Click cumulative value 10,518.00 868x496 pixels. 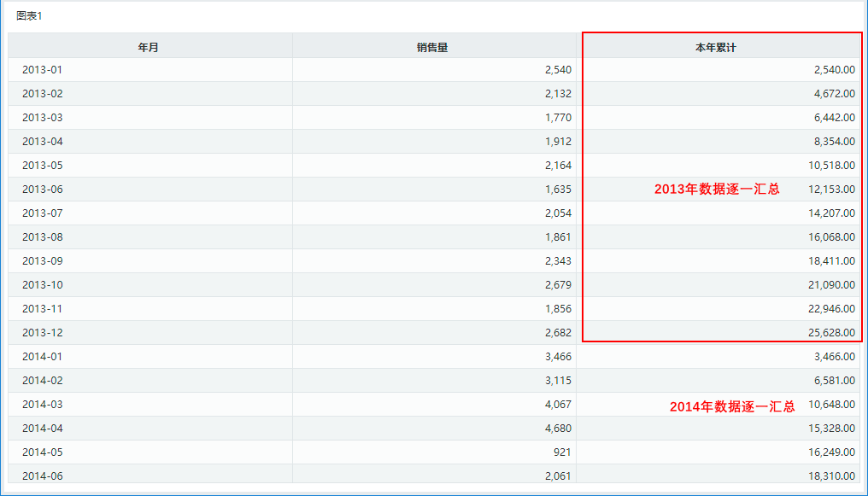click(831, 165)
